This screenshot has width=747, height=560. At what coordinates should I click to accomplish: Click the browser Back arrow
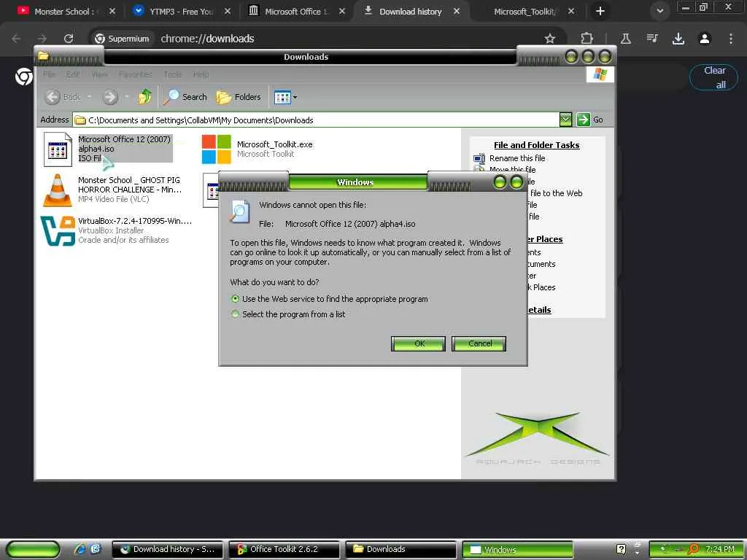click(x=16, y=39)
